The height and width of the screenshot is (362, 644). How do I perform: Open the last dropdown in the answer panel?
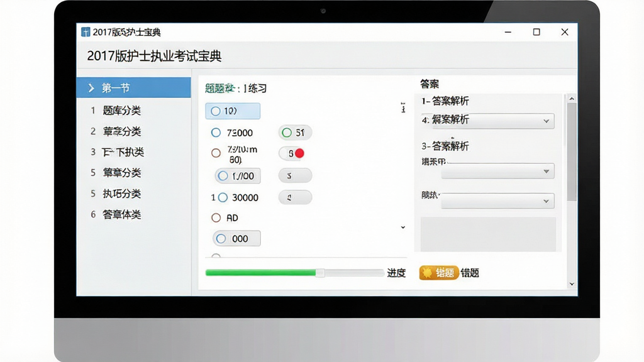coord(498,201)
